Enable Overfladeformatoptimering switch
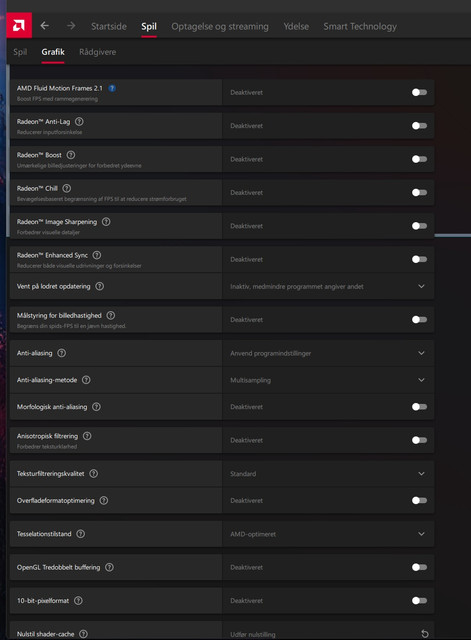The height and width of the screenshot is (640, 471). [x=419, y=500]
